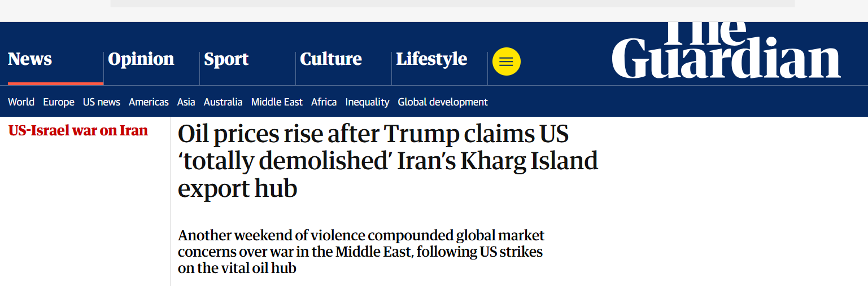
Task: Open Global development section
Action: 443,102
